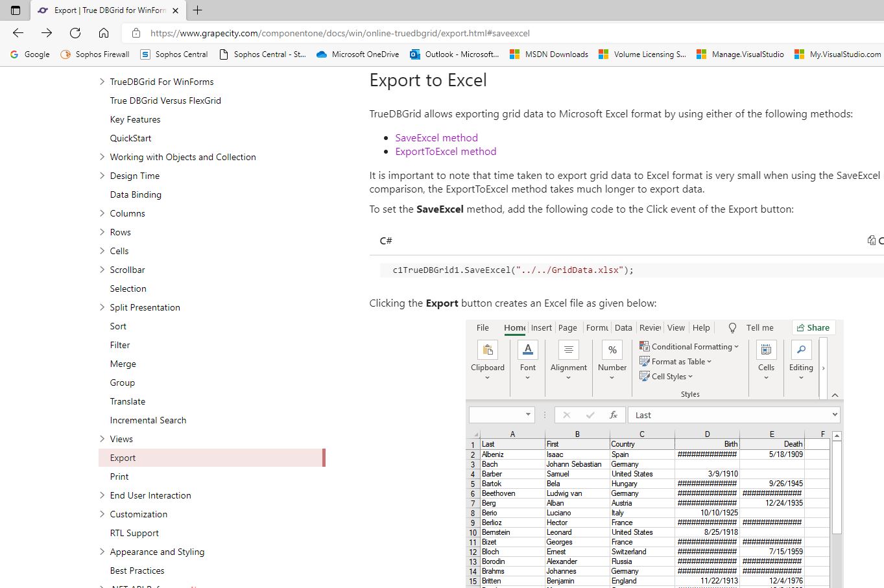This screenshot has width=884, height=588.
Task: Open the Incremental Search page
Action: (x=148, y=420)
